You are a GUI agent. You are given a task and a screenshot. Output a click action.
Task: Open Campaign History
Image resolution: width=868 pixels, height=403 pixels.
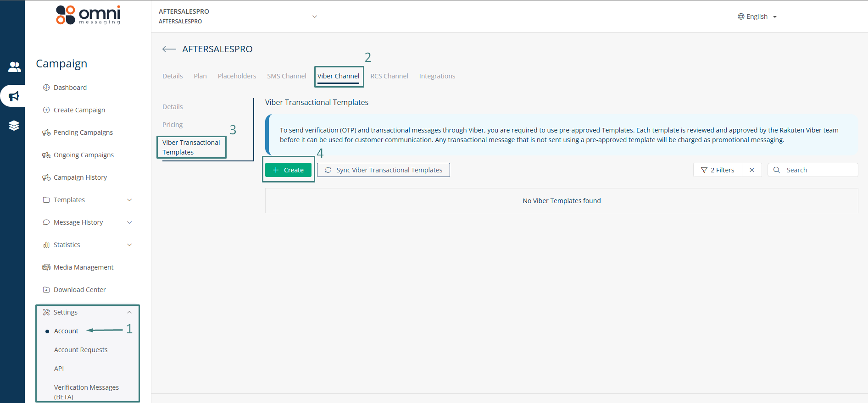80,177
